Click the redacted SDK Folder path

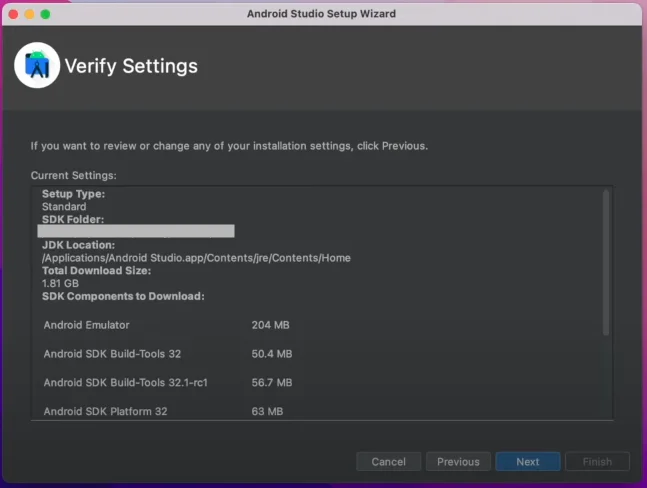click(136, 231)
